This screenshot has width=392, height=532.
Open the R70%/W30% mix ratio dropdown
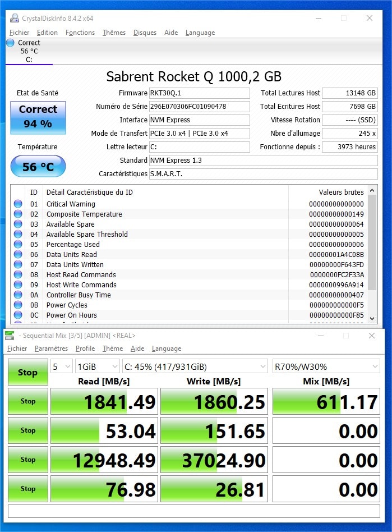pyautogui.click(x=325, y=367)
